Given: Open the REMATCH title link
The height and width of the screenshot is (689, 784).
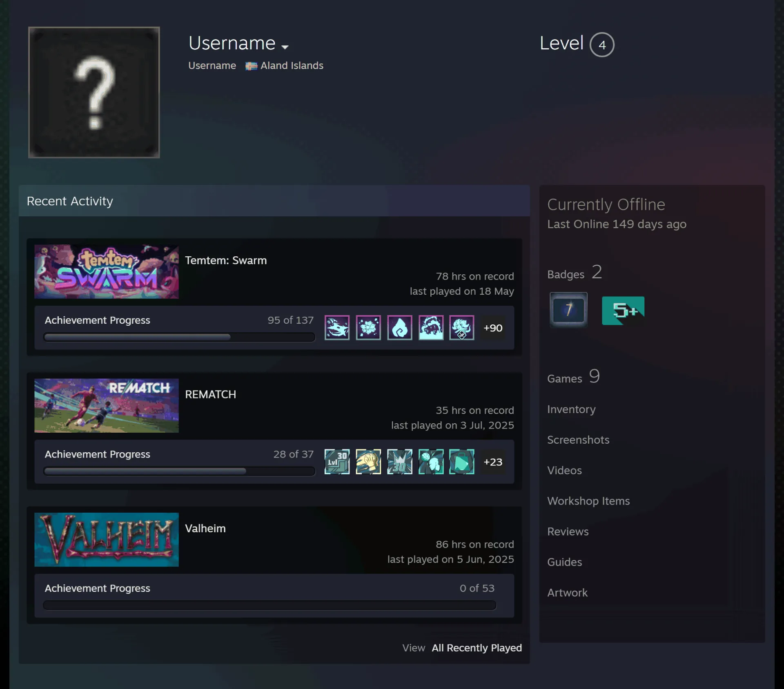Looking at the screenshot, I should (211, 394).
